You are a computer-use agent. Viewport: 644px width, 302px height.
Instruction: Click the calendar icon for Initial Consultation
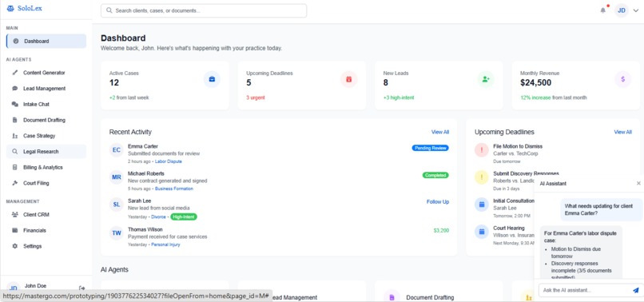[481, 205]
